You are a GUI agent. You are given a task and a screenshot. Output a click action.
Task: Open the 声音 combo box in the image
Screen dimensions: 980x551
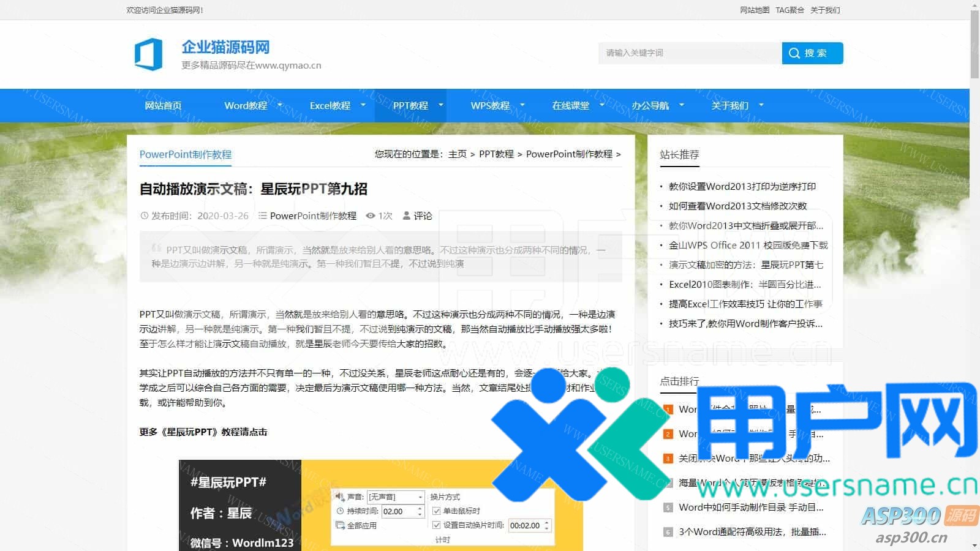click(396, 497)
